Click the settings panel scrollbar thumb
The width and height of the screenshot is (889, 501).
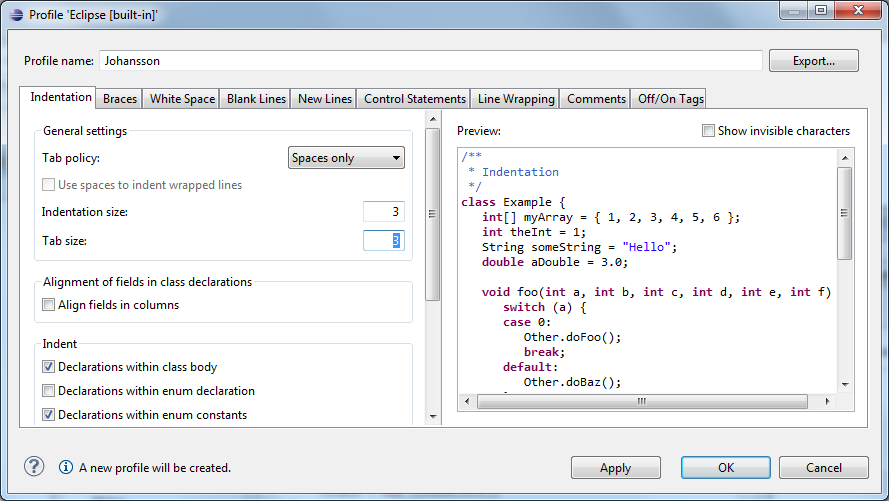433,214
